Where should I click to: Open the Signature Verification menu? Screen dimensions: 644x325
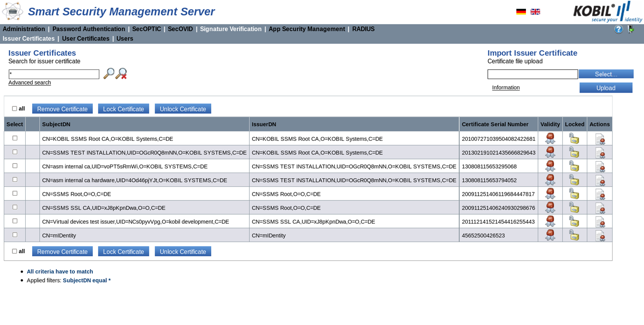231,29
